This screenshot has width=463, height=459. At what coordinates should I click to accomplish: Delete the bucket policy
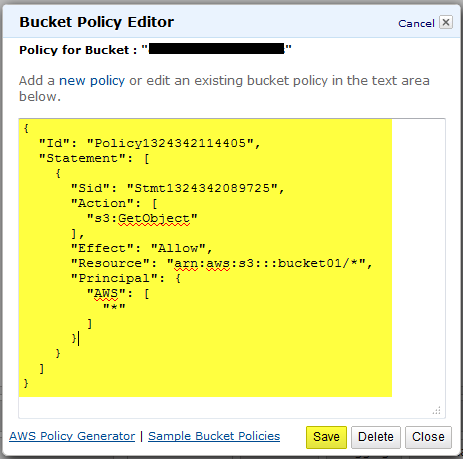click(x=376, y=437)
